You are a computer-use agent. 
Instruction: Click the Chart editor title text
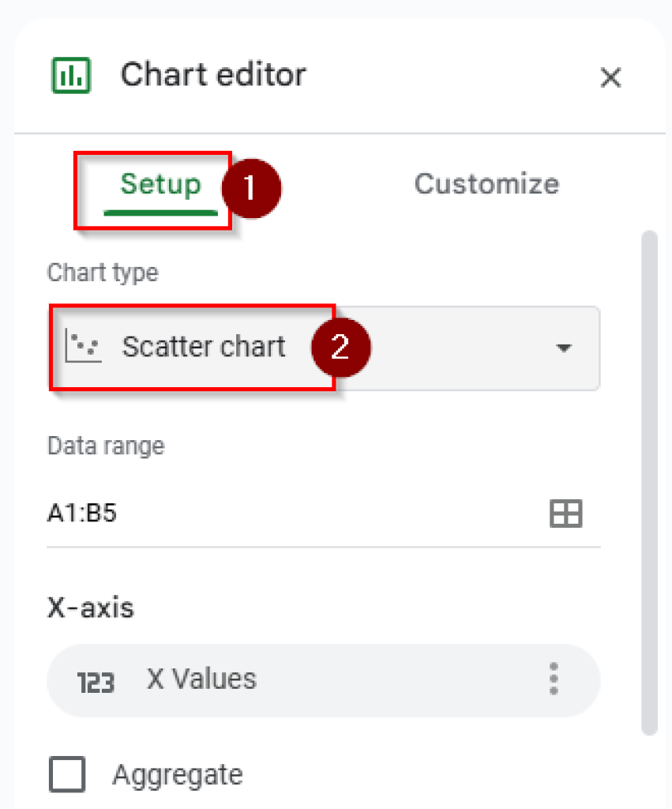click(x=213, y=75)
